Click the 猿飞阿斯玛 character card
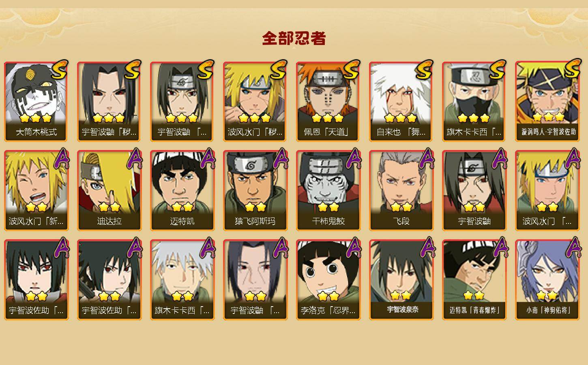 255,191
